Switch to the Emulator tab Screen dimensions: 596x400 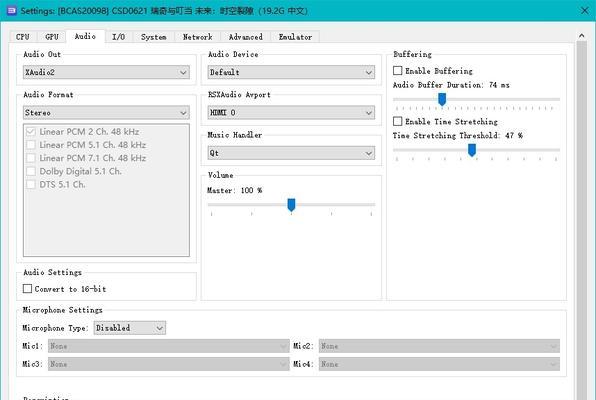tap(295, 37)
